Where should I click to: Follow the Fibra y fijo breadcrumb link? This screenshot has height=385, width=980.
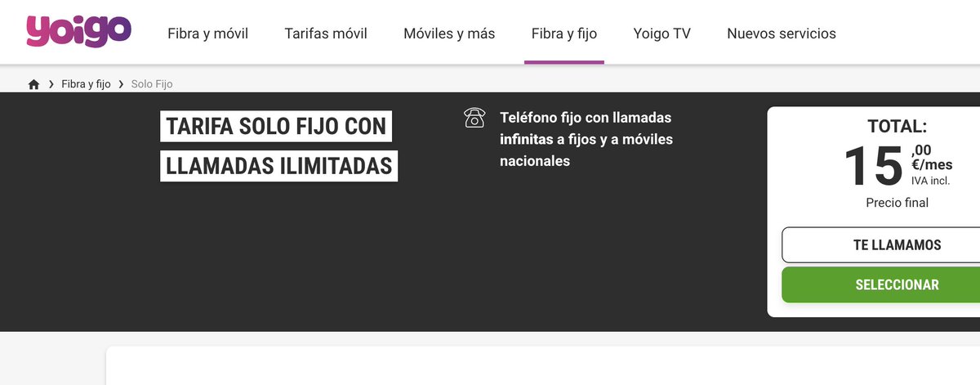point(86,84)
